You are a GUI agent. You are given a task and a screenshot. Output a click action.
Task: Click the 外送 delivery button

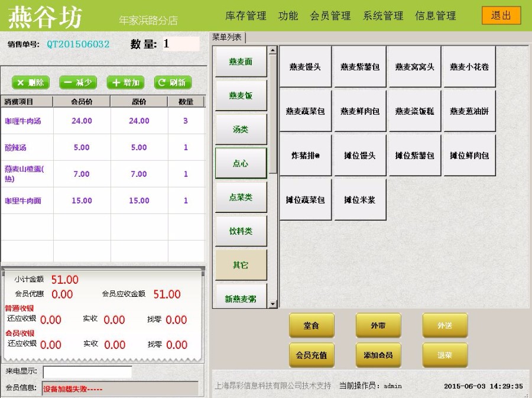click(445, 325)
